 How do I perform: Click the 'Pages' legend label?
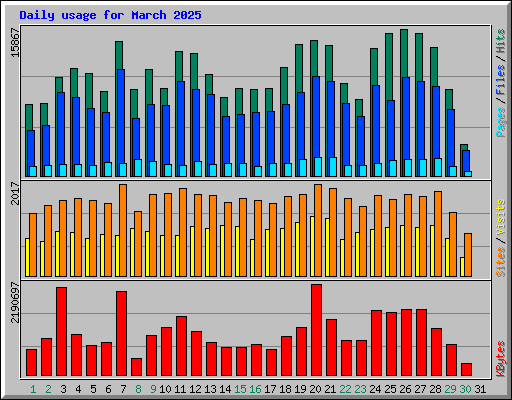(500, 122)
